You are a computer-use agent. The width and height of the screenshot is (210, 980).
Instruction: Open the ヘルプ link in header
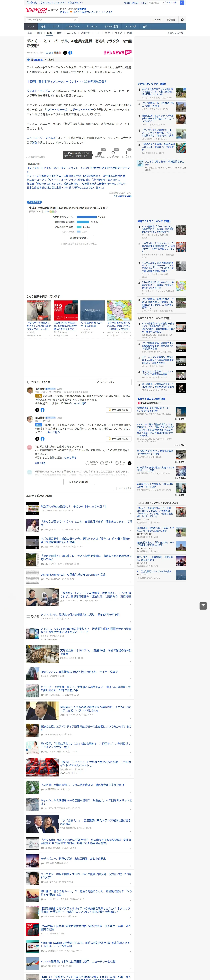pos(143,3)
